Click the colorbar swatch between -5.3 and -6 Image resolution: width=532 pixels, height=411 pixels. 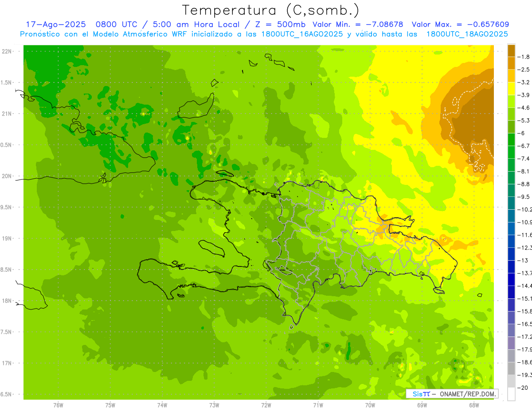[x=511, y=127]
